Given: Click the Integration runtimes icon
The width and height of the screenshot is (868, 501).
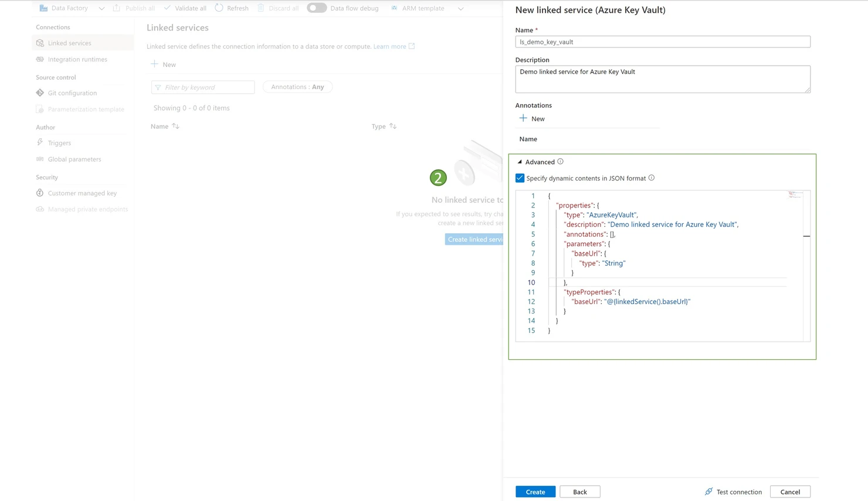Looking at the screenshot, I should [40, 59].
